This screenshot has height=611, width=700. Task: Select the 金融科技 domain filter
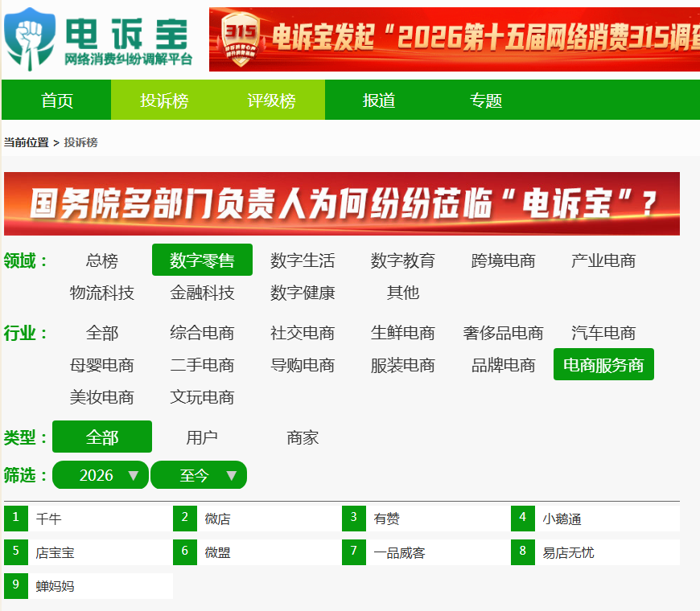tap(202, 293)
